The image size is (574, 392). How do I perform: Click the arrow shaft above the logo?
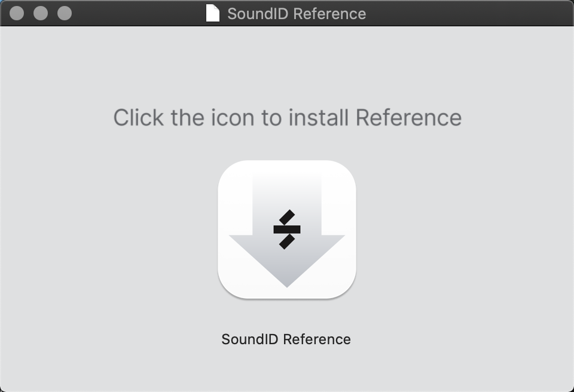click(x=287, y=191)
